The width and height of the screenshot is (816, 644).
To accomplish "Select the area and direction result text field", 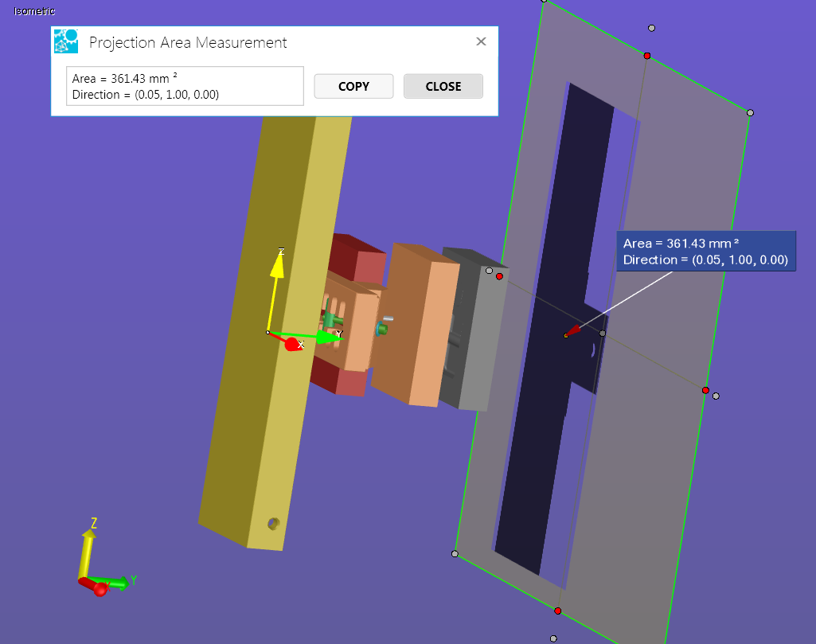I will [x=185, y=86].
